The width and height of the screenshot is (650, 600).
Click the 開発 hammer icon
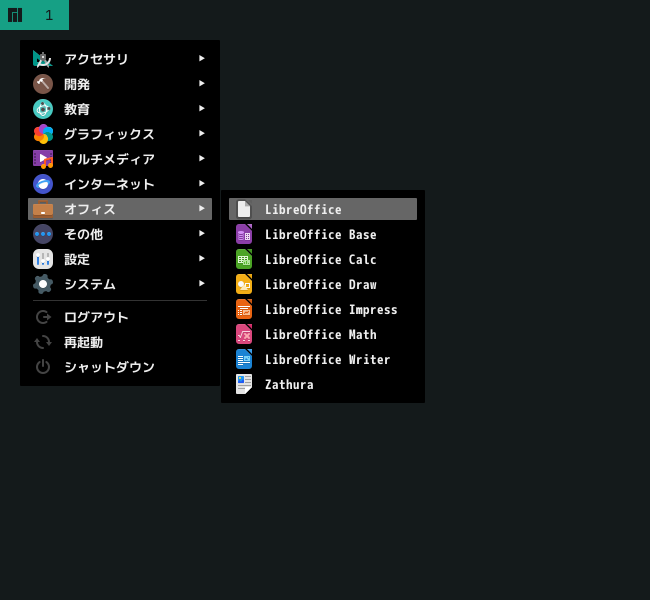pos(43,84)
